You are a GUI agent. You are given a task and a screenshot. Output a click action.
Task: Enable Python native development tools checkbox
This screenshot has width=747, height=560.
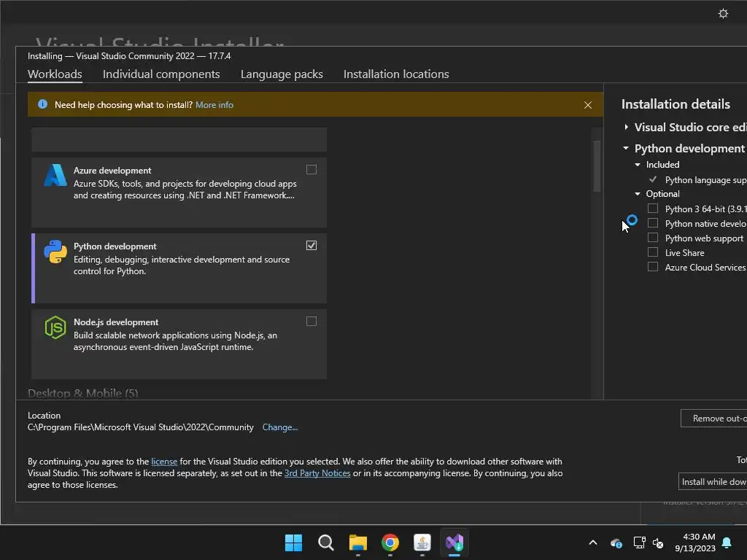[x=653, y=223]
